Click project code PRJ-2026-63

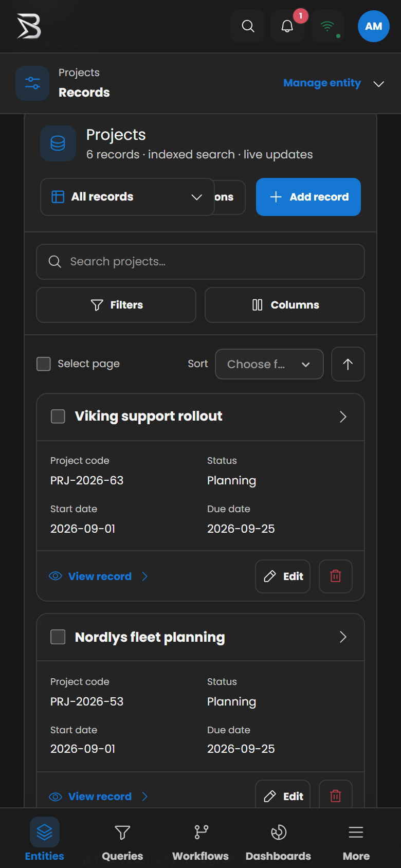tap(87, 480)
